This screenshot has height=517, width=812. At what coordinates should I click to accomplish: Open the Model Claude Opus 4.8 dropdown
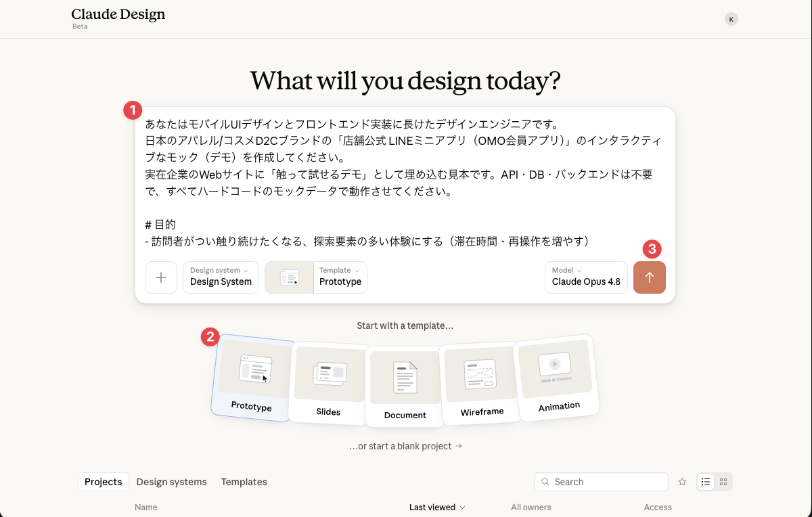point(586,277)
